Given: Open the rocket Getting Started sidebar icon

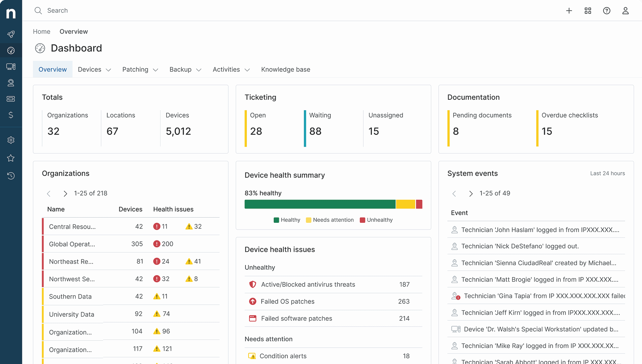Looking at the screenshot, I should click(x=11, y=34).
